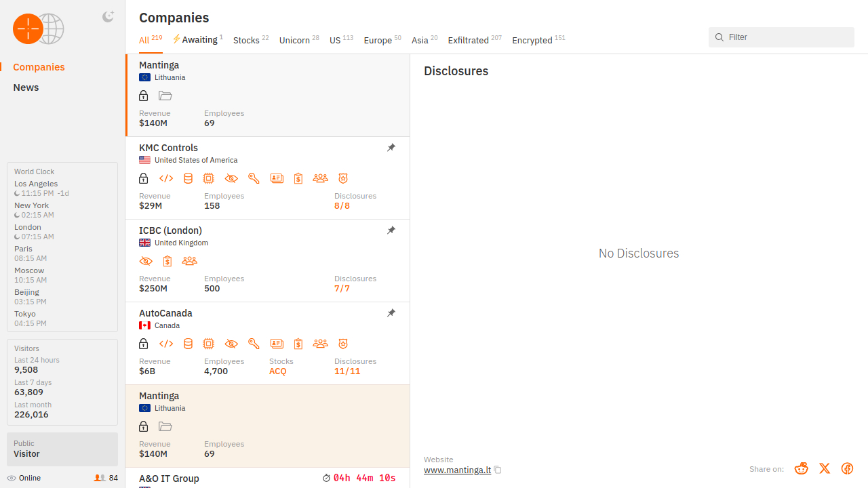This screenshot has height=488, width=868.
Task: Toggle dark mode with the moon icon
Action: coord(108,17)
